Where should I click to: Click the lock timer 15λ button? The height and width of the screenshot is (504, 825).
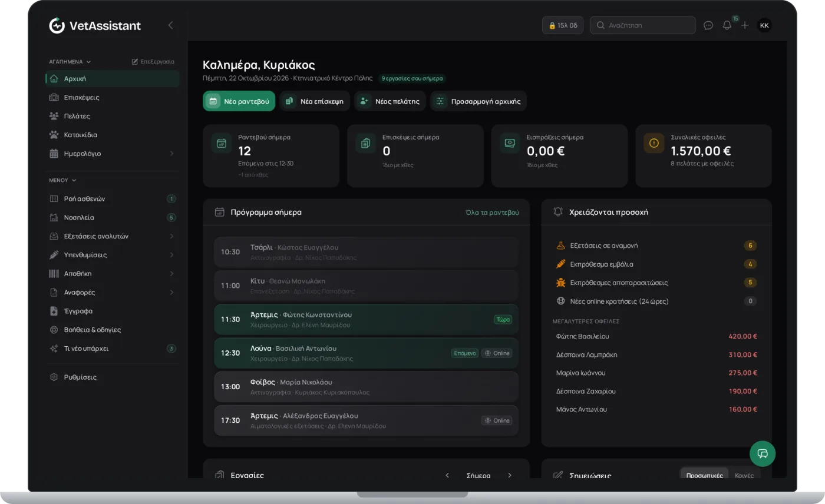point(563,25)
